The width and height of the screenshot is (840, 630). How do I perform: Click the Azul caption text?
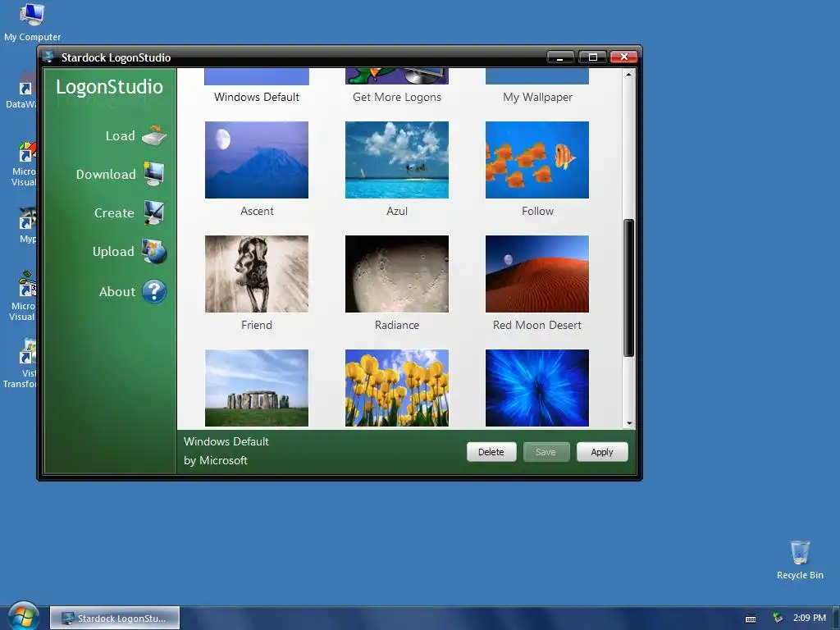point(397,211)
